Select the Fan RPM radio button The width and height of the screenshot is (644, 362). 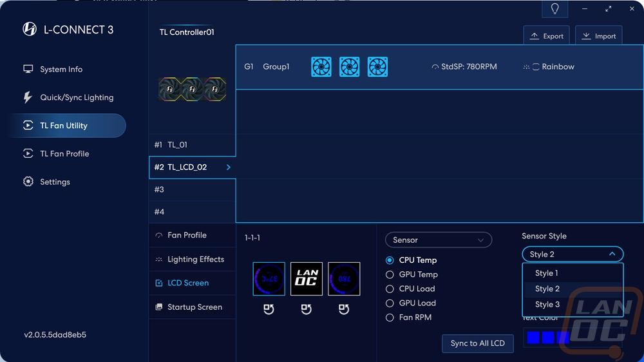point(390,318)
